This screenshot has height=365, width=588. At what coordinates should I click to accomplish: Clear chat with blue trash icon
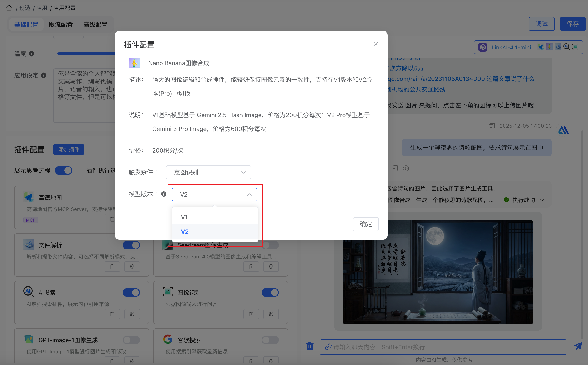pyautogui.click(x=310, y=347)
